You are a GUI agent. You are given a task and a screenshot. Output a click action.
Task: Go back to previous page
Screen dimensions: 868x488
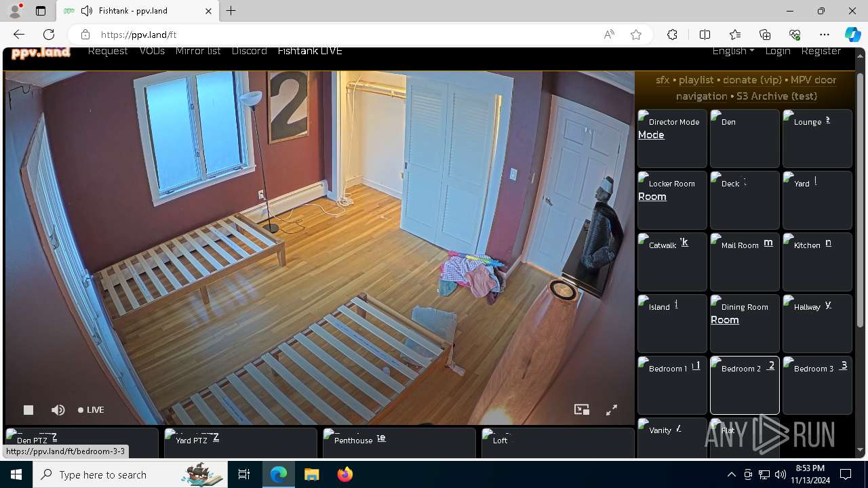(x=19, y=35)
